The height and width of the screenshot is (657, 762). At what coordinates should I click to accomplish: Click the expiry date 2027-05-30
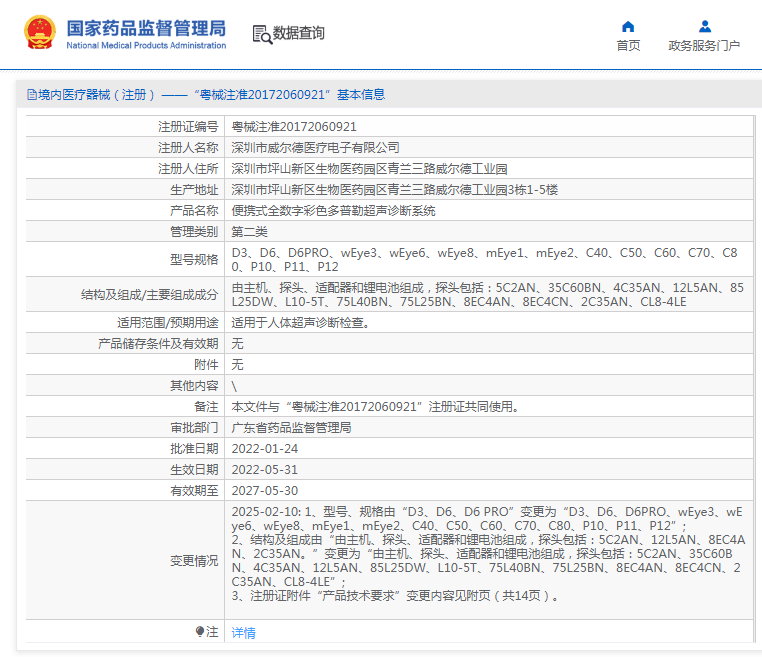tap(265, 491)
